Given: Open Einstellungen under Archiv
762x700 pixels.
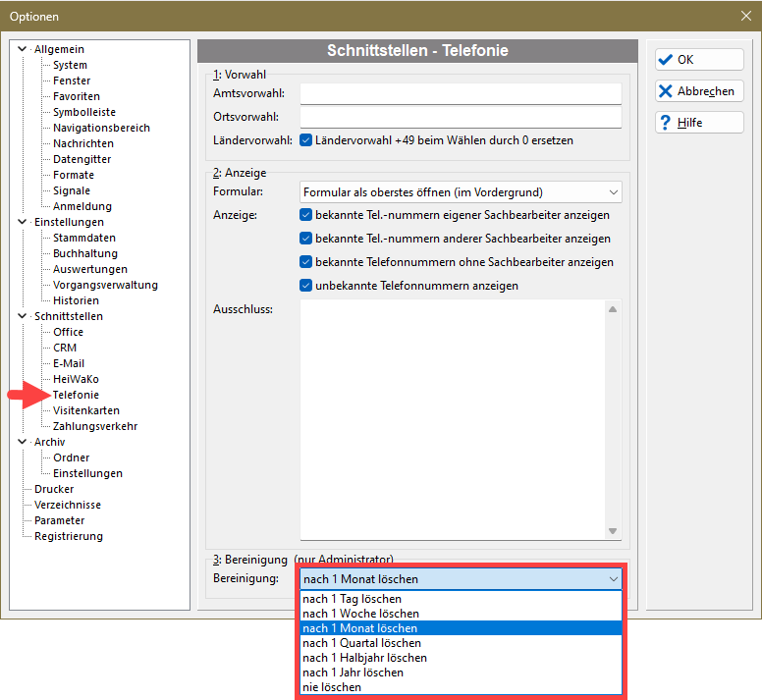Looking at the screenshot, I should pos(87,473).
